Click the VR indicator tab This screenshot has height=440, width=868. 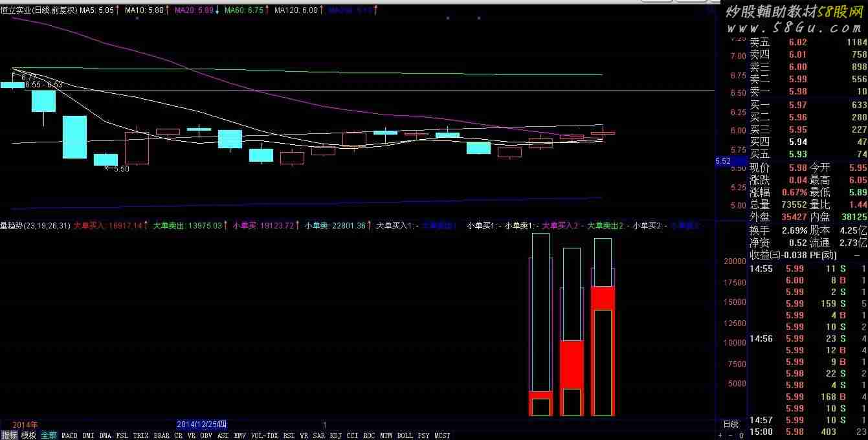[x=192, y=435]
